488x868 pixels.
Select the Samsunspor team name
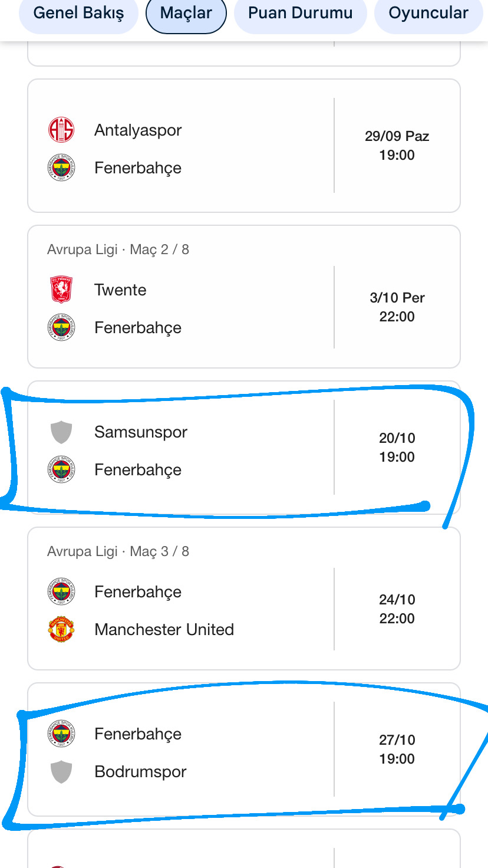click(x=141, y=432)
